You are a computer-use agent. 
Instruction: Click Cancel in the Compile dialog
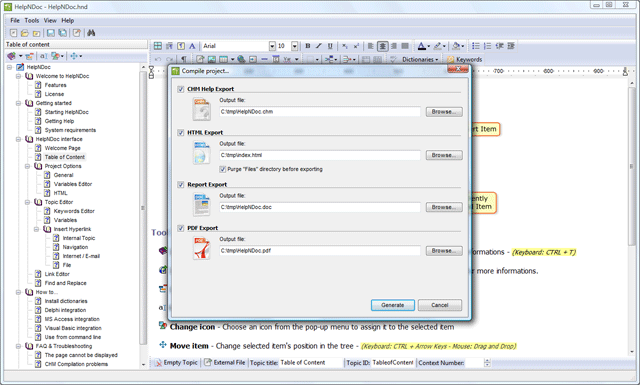[x=440, y=305]
